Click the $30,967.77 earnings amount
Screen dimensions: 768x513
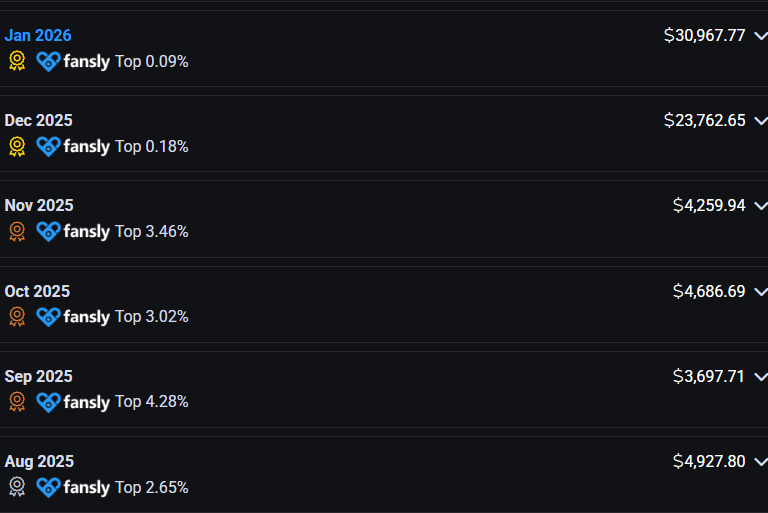(x=705, y=35)
